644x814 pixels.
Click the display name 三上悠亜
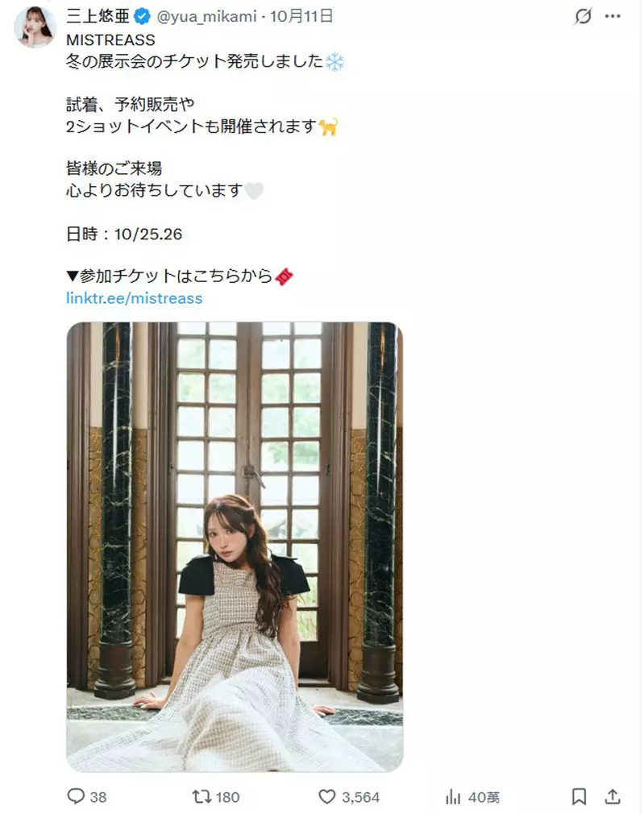pyautogui.click(x=98, y=16)
